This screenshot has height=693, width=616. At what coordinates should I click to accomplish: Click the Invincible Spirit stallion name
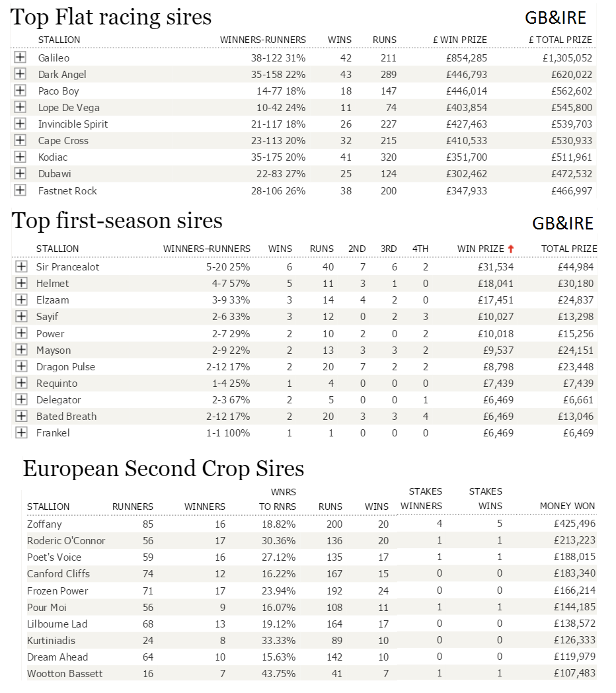click(x=73, y=124)
